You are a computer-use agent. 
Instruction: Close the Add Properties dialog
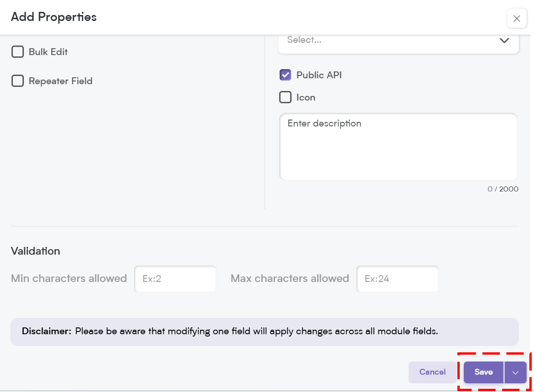click(516, 18)
